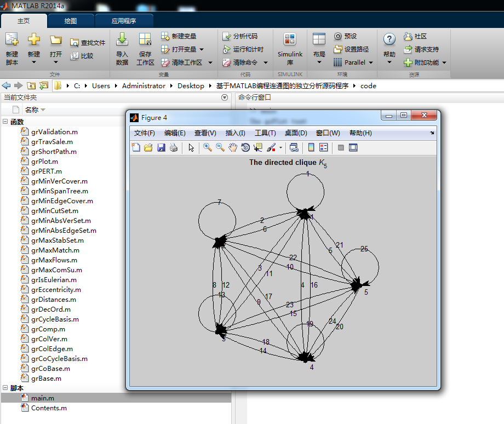Viewport: 504px width, 424px height.
Task: Click Find Files (查找文件)
Action: (88, 43)
